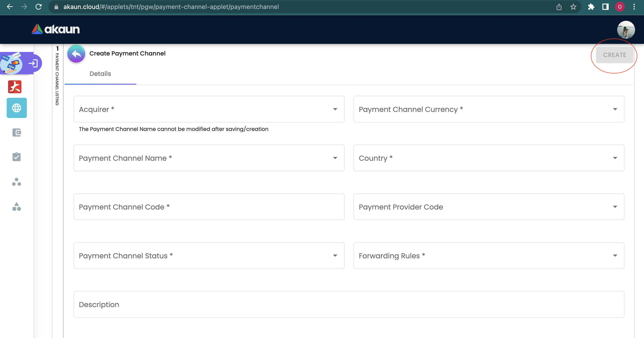
Task: Open the wallet icon in the sidebar
Action: (x=17, y=132)
